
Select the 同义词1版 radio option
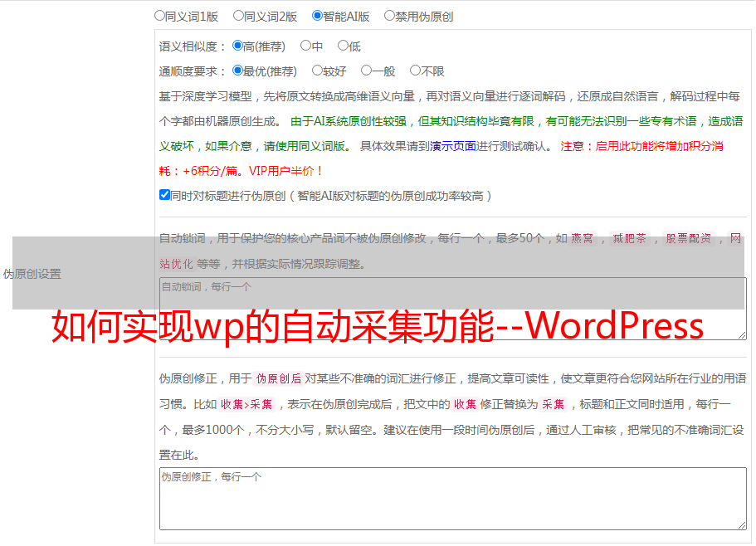[159, 16]
